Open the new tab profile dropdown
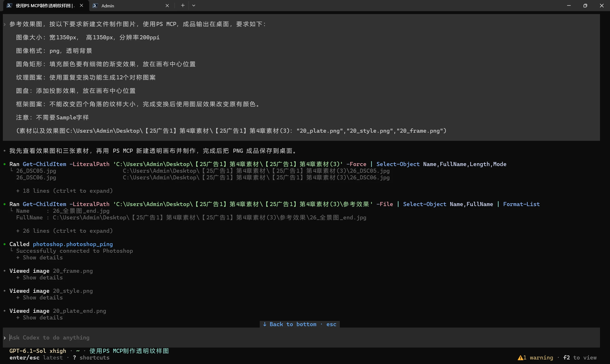610x364 pixels. click(x=194, y=5)
